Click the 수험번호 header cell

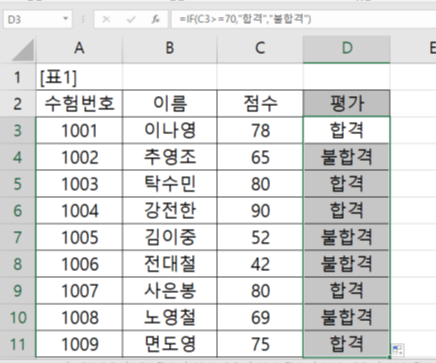click(x=79, y=103)
